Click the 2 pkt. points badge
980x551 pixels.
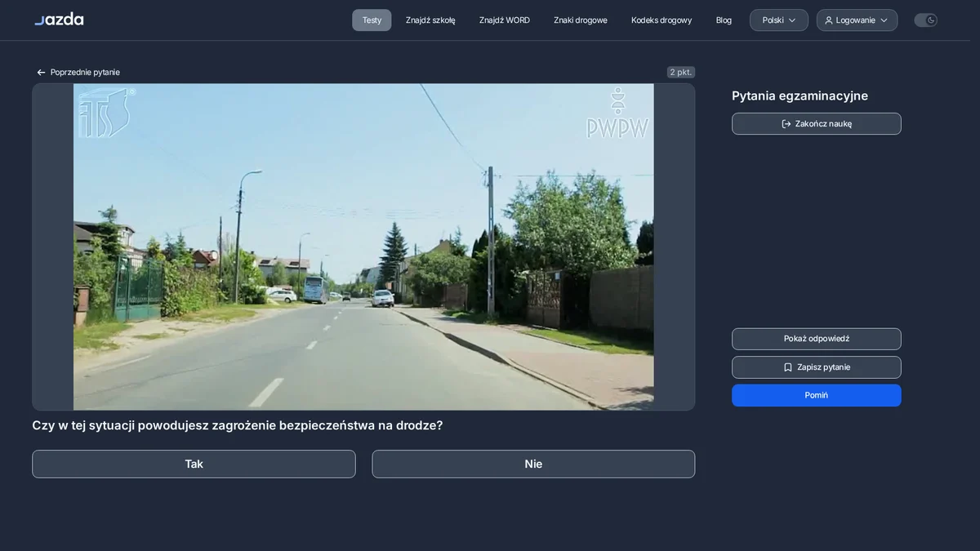point(681,72)
